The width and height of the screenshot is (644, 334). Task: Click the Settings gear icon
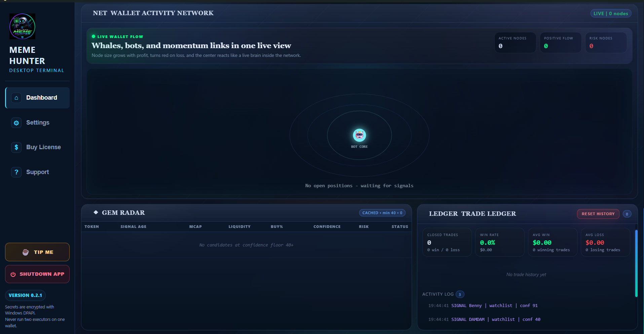[x=16, y=123]
